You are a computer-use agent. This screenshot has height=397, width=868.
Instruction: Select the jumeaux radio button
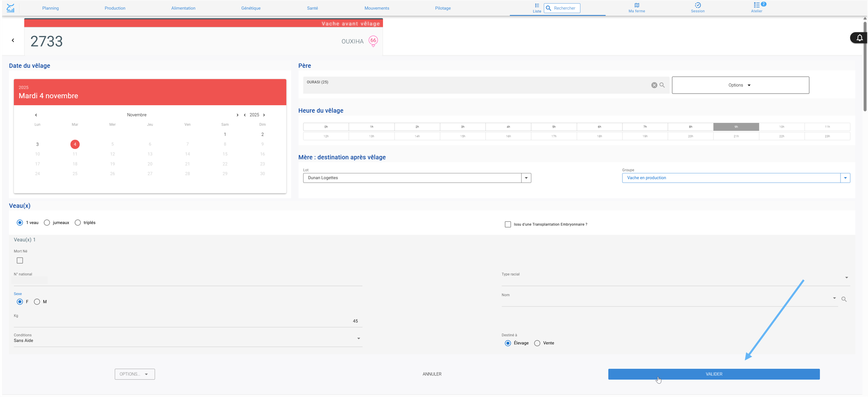coord(47,222)
